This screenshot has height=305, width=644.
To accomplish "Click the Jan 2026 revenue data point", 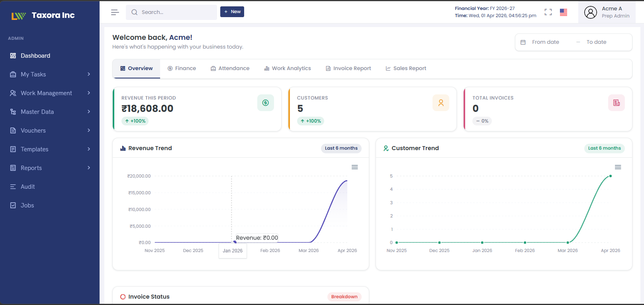I will click(x=235, y=242).
